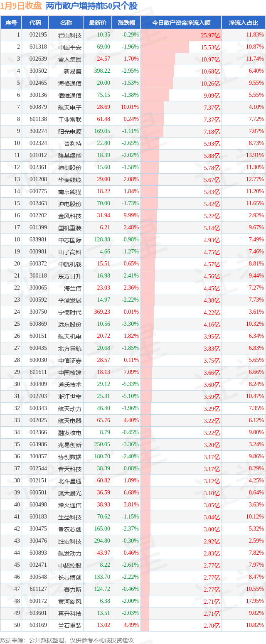Select stock name 航天动力
The height and width of the screenshot is (644, 266).
(x=70, y=408)
